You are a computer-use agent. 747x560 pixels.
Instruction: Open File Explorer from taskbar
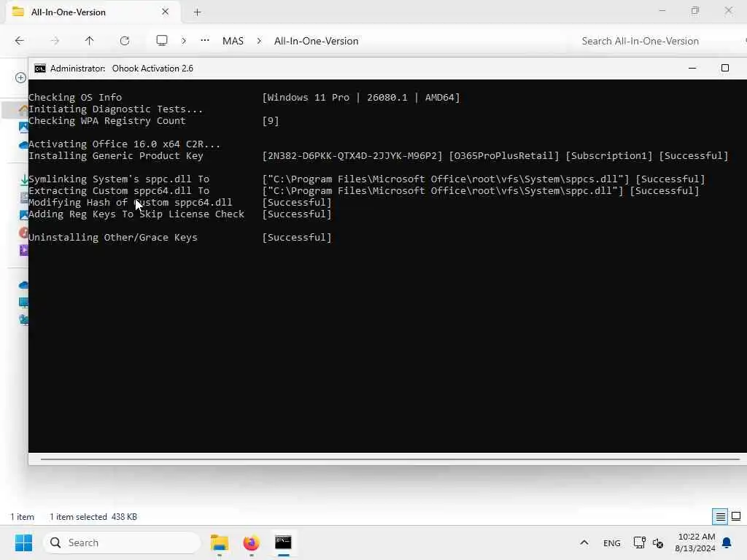(220, 542)
